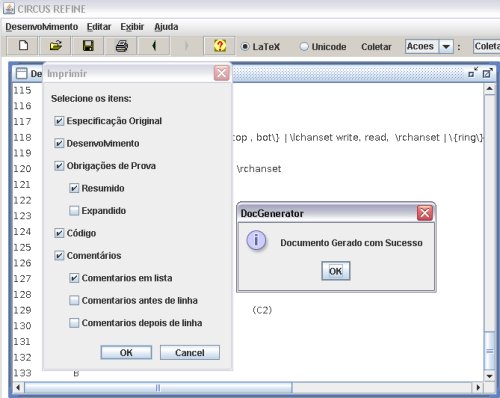The image size is (500, 398).
Task: Cancel the Imprimir dialog
Action: click(190, 352)
